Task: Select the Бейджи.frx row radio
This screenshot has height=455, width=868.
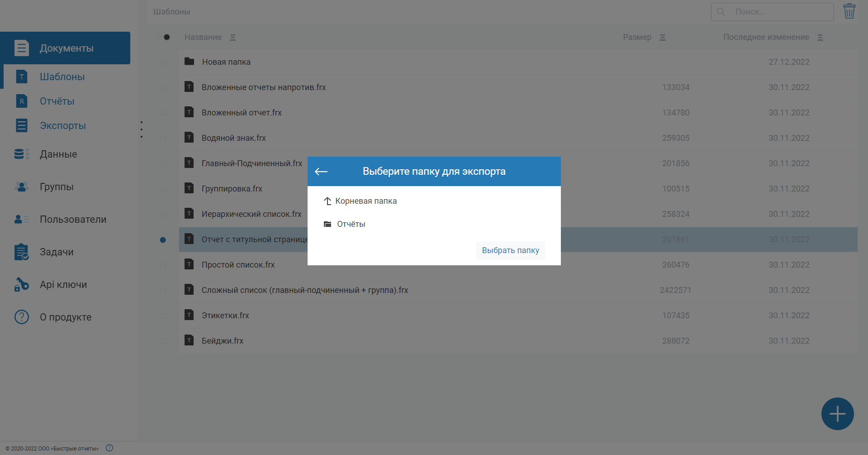Action: pyautogui.click(x=163, y=341)
